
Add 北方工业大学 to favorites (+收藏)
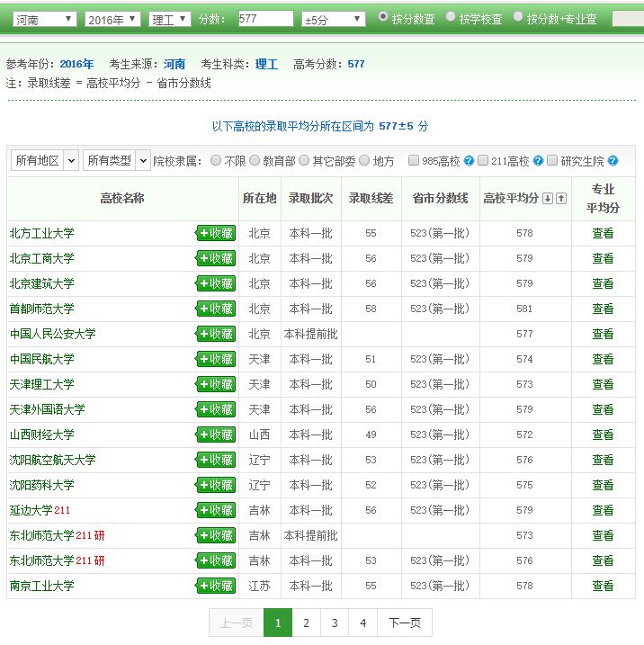click(x=216, y=233)
